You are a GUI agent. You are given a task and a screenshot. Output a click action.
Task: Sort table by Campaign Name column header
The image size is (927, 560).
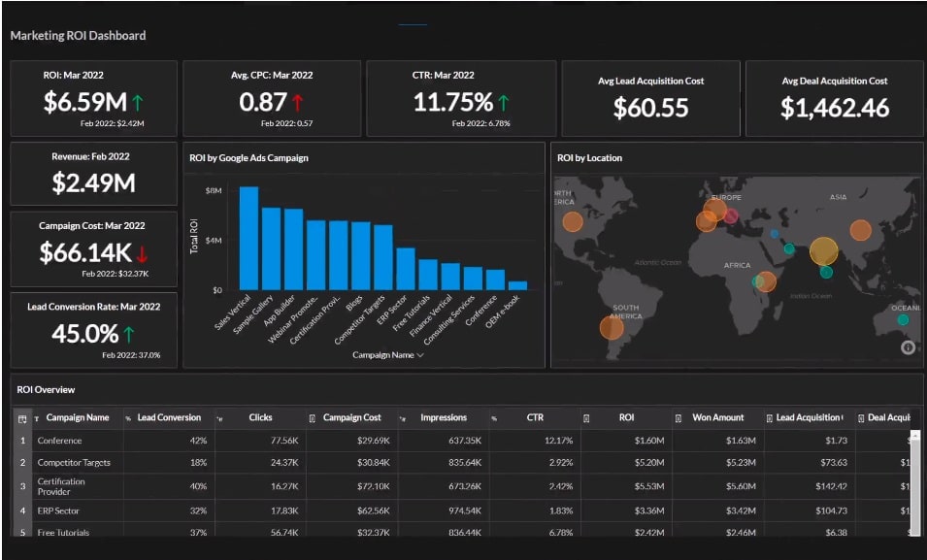coord(78,417)
